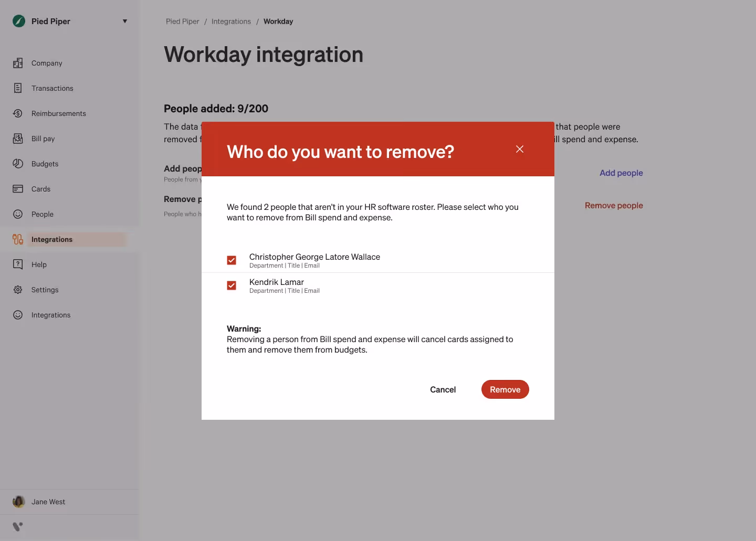Click the Pied Piper workspace name
This screenshot has width=756, height=541.
tap(51, 21)
